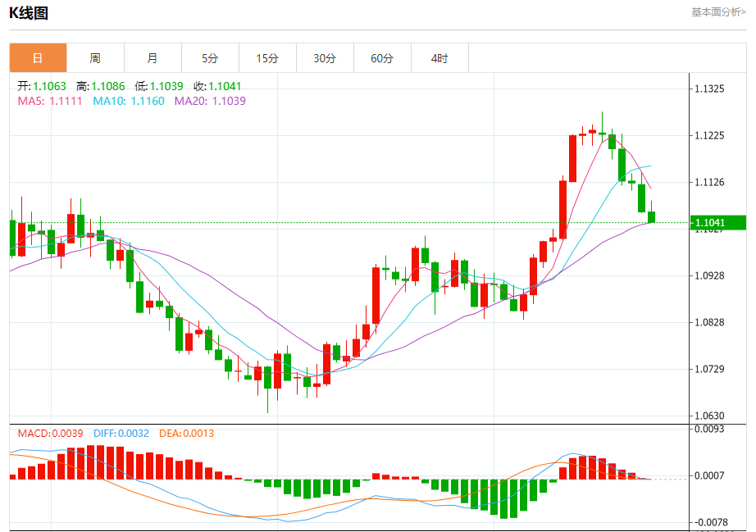The height and width of the screenshot is (532, 756).
Task: Click the 1.0828 price axis label
Action: 709,322
